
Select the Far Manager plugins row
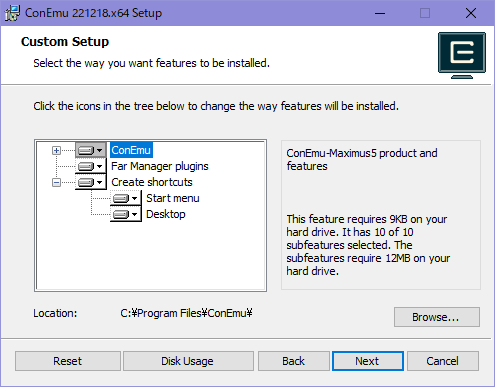click(160, 166)
